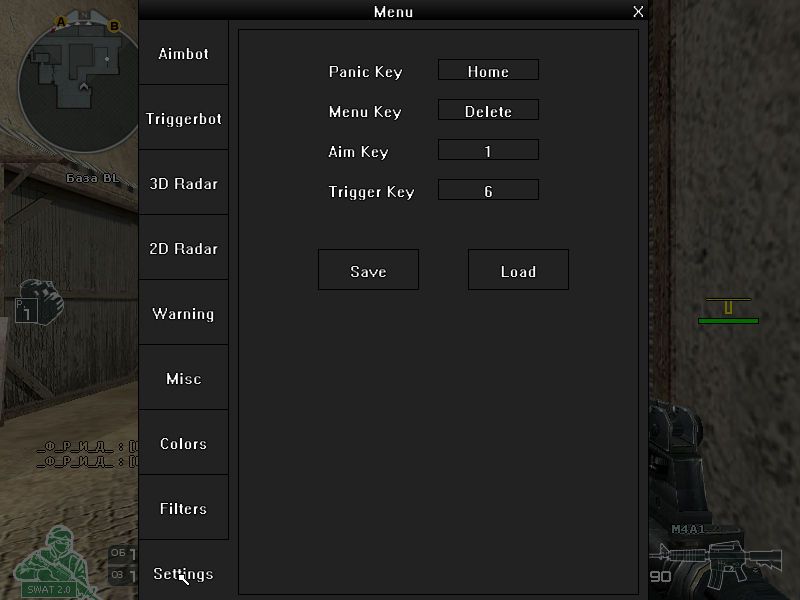Viewport: 800px width, 600px height.
Task: Click the SWAT 2.0 soldier icon
Action: click(51, 561)
